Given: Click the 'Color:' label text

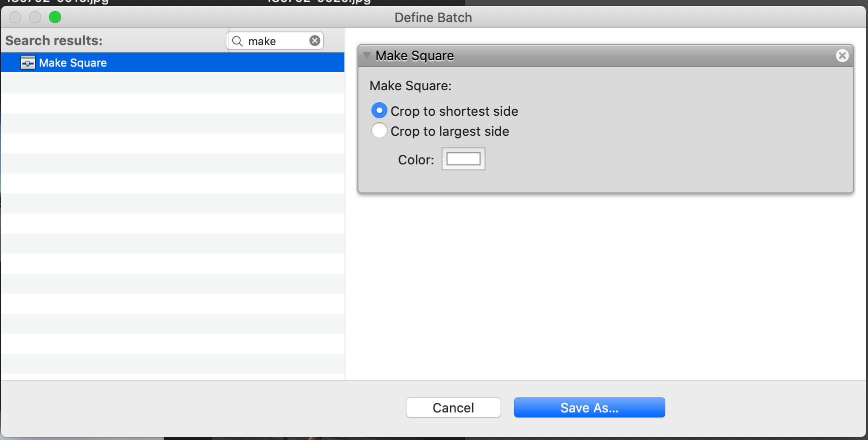Looking at the screenshot, I should coord(416,160).
